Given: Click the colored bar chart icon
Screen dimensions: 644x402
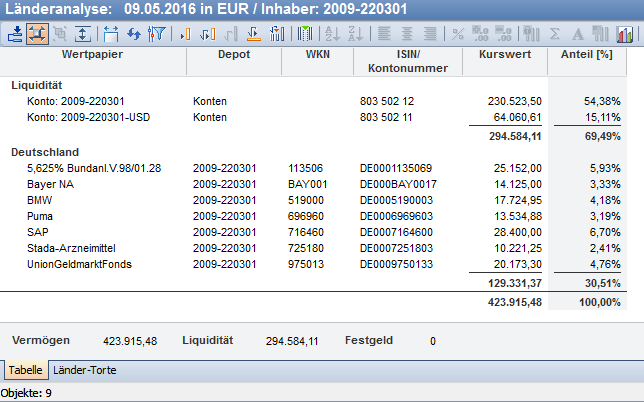Looking at the screenshot, I should [x=624, y=33].
